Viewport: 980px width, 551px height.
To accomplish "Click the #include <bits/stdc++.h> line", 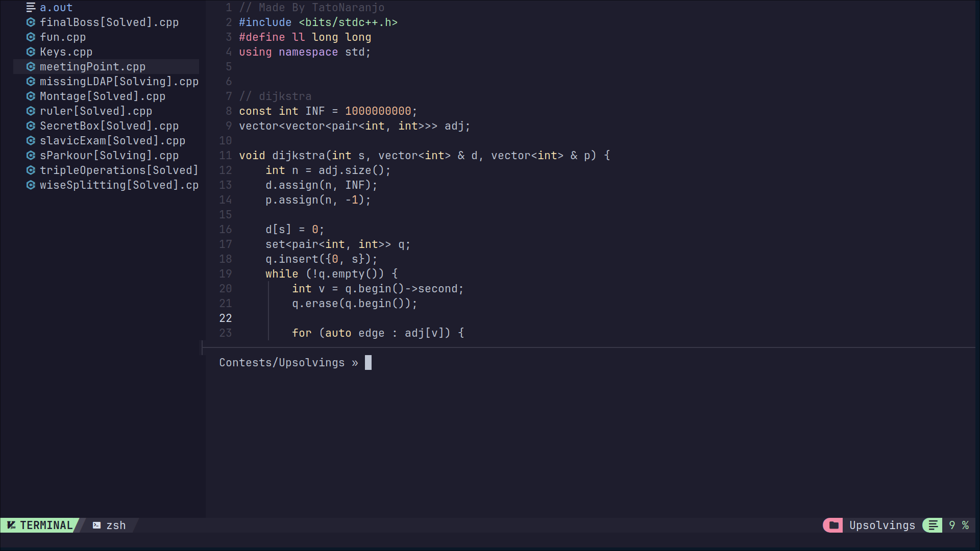I will [318, 22].
